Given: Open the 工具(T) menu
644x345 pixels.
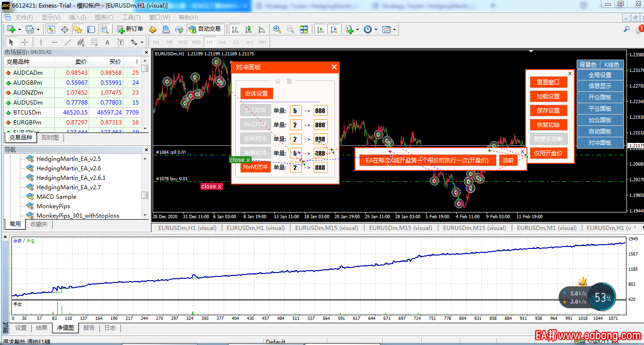Looking at the screenshot, I should pos(131,17).
